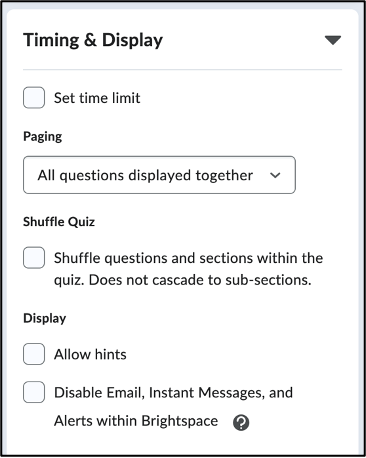Viewport: 366px width, 458px height.
Task: Open help for Disable Email and Alerts option
Action: click(241, 422)
